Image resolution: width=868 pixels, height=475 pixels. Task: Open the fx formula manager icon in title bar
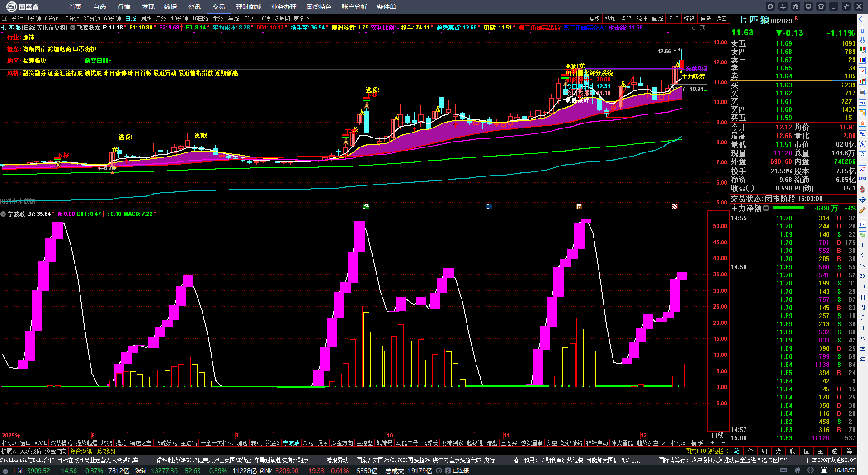796,6
